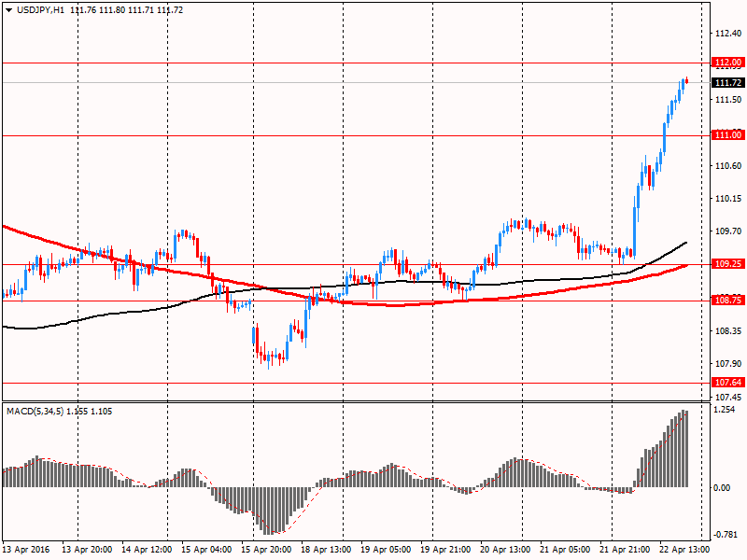Click the latest red candle near 111.72
The height and width of the screenshot is (560, 747).
[686, 81]
